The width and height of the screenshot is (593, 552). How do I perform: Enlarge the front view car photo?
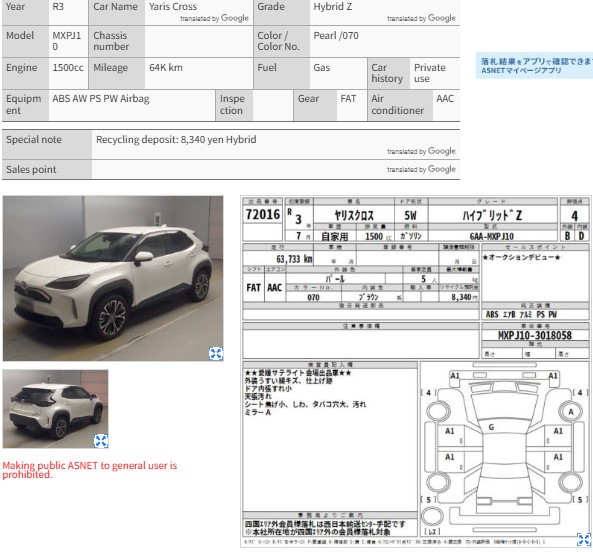[x=216, y=354]
